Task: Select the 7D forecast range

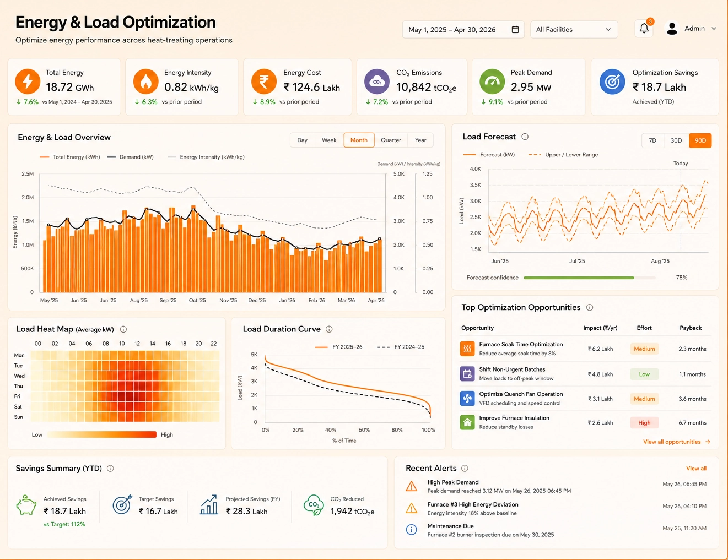Action: tap(652, 140)
